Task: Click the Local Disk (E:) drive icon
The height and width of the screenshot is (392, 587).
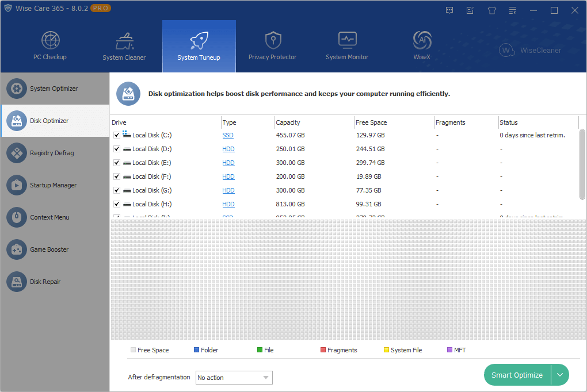Action: (x=127, y=163)
